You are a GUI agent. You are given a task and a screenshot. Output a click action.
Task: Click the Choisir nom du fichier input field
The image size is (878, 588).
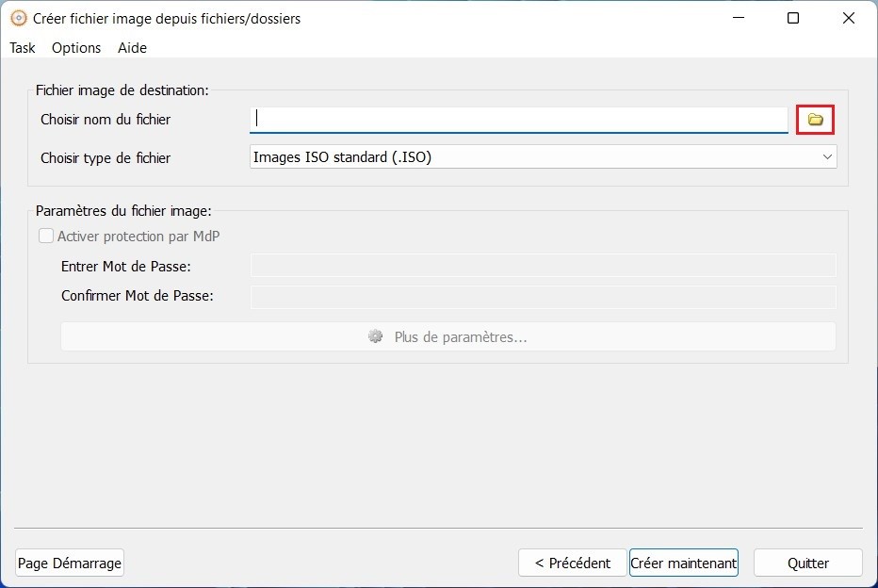click(518, 119)
